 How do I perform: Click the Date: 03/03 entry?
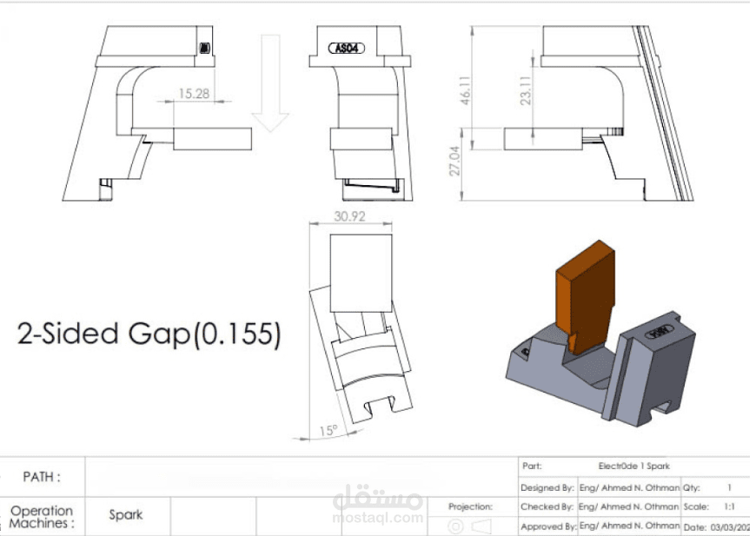(x=717, y=527)
